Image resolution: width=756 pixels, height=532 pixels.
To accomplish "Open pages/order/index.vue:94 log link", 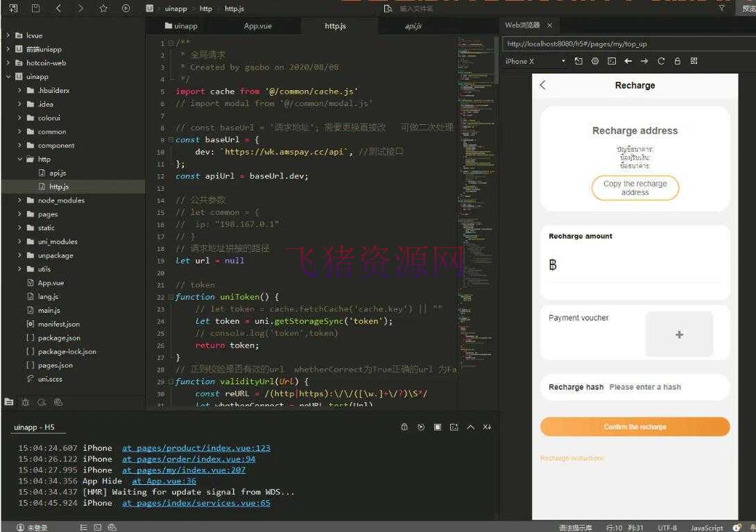I will pos(189,459).
